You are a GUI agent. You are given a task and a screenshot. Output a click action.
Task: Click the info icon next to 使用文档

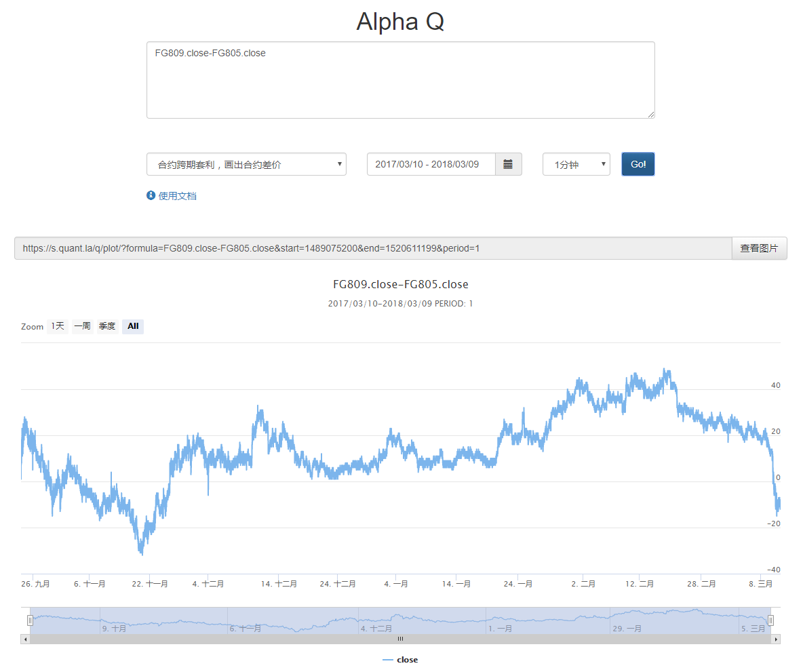coord(151,196)
